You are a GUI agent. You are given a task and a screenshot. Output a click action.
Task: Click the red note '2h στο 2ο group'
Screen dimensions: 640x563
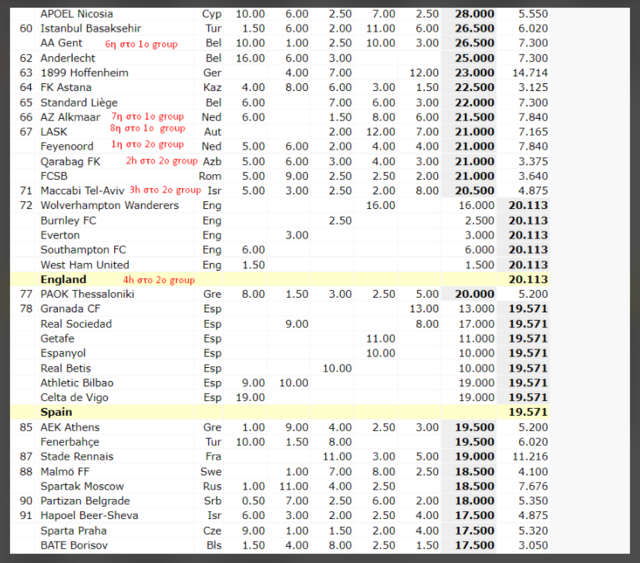[162, 161]
